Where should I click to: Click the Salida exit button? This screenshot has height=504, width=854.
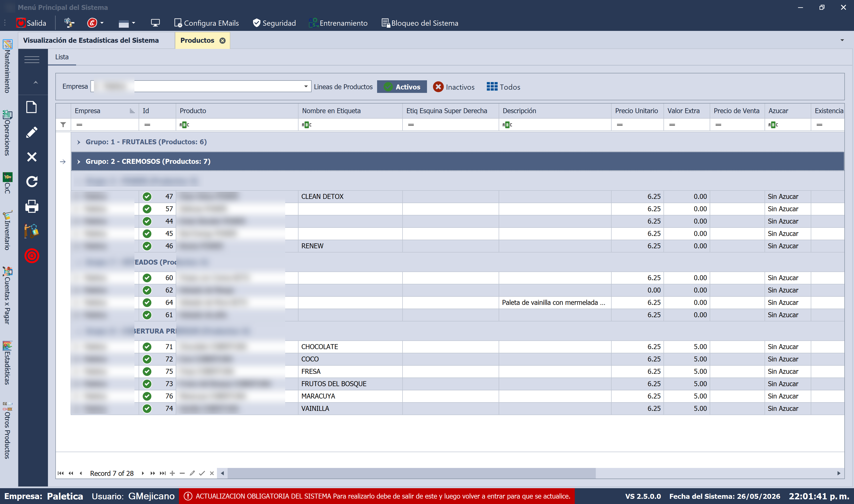(x=31, y=23)
